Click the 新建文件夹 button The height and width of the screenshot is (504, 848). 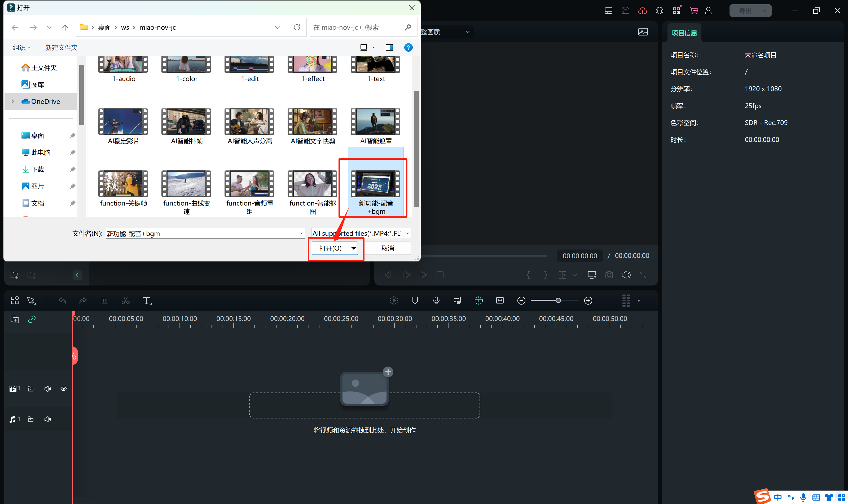tap(61, 48)
